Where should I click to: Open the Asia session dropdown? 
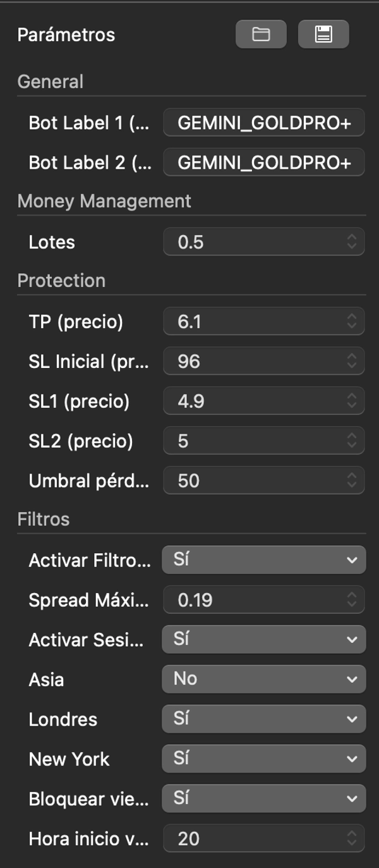click(263, 679)
